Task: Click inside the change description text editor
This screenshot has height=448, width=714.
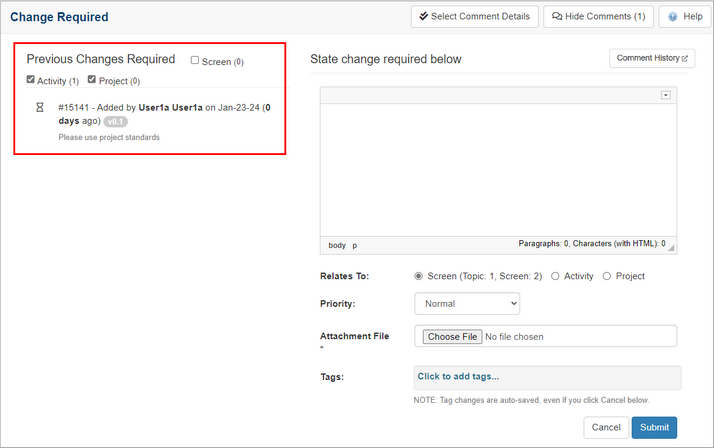Action: [498, 165]
